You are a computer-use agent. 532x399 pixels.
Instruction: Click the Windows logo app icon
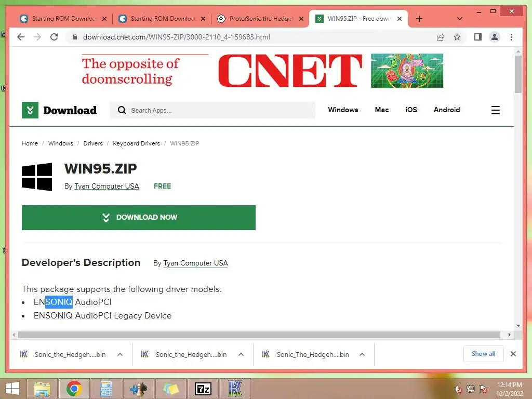click(x=37, y=177)
